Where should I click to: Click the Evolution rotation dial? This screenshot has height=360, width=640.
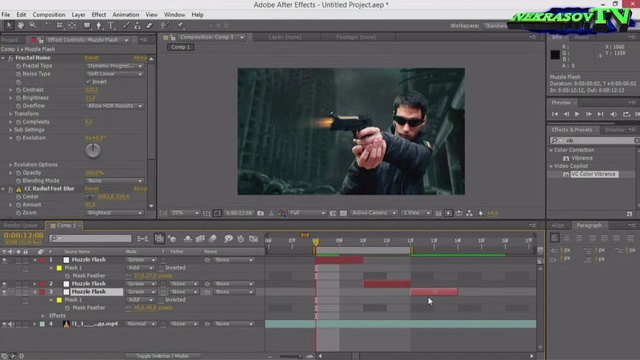click(93, 151)
